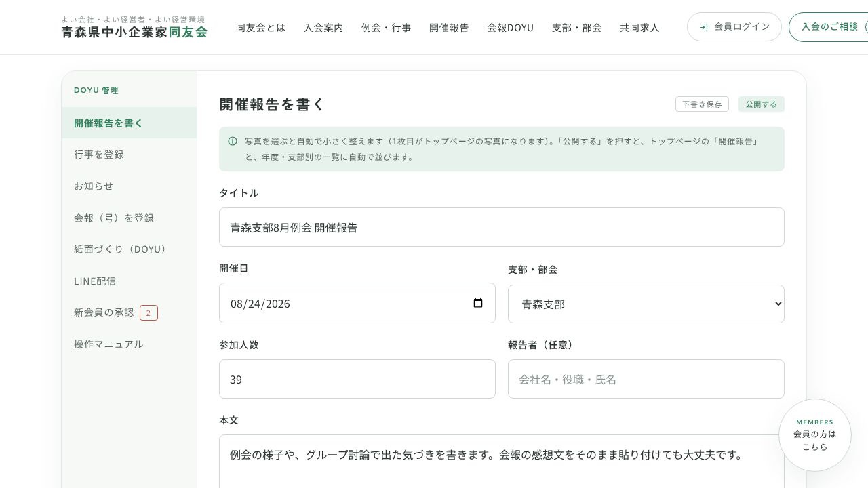
Task: Select 行事を登録 in the sidebar
Action: 130,155
